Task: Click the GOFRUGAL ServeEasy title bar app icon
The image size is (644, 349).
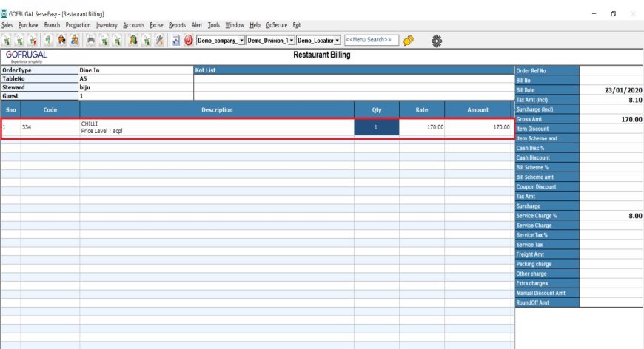Action: coord(4,14)
